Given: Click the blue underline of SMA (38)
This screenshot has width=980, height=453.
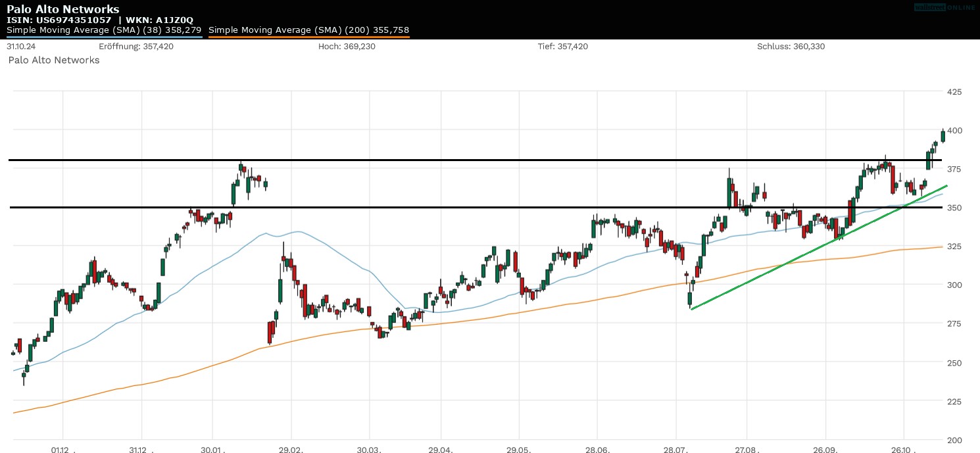Looking at the screenshot, I should pos(105,37).
